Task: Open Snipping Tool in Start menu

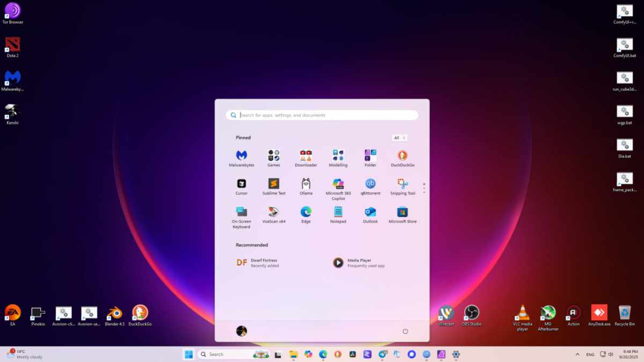Action: coord(402,184)
